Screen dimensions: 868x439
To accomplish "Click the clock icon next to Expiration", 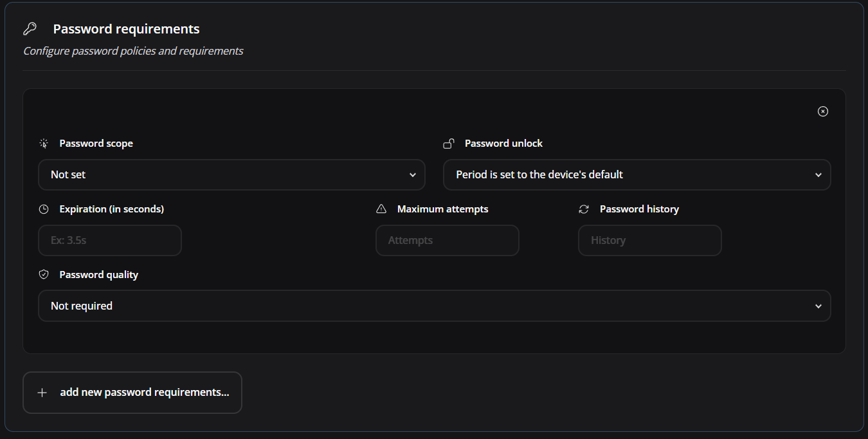I will pyautogui.click(x=44, y=209).
